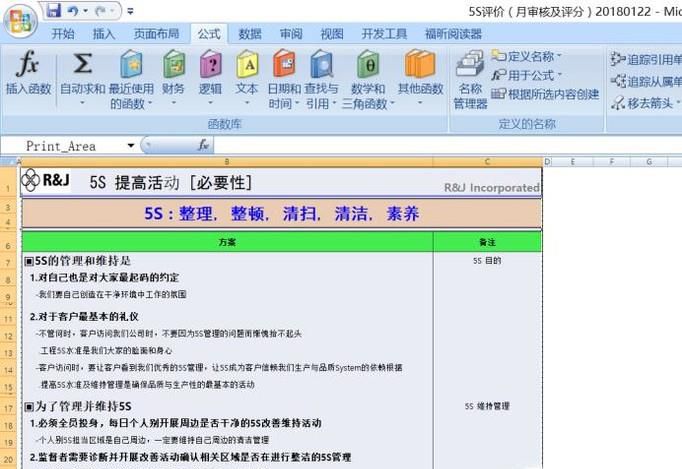Select column G header
This screenshot has height=469, width=682.
649,162
